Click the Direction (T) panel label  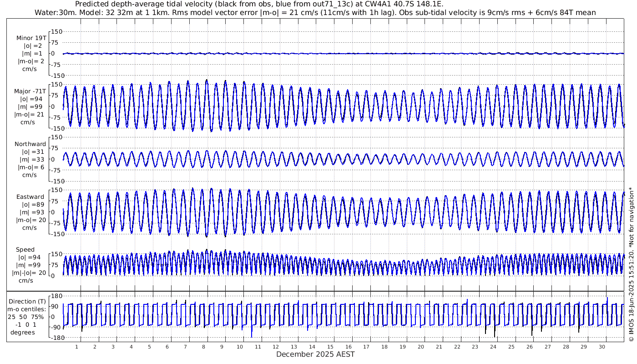pos(27,302)
